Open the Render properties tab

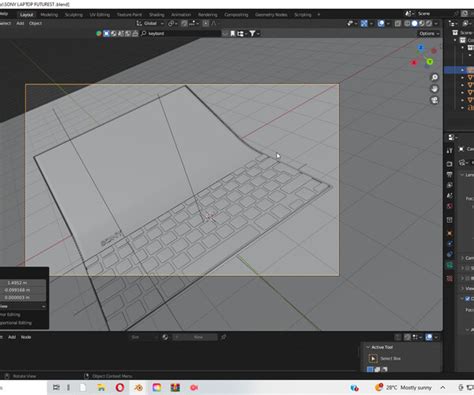(450, 164)
